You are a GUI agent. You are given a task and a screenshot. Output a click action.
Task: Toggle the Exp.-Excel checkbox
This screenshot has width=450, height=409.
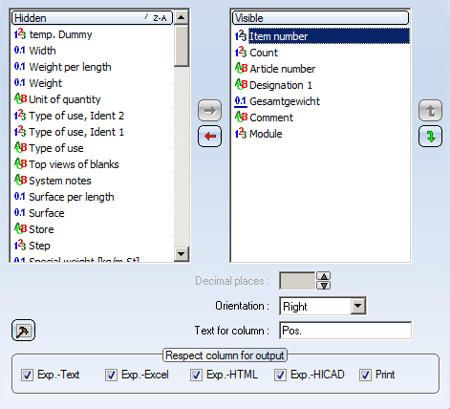pyautogui.click(x=111, y=375)
